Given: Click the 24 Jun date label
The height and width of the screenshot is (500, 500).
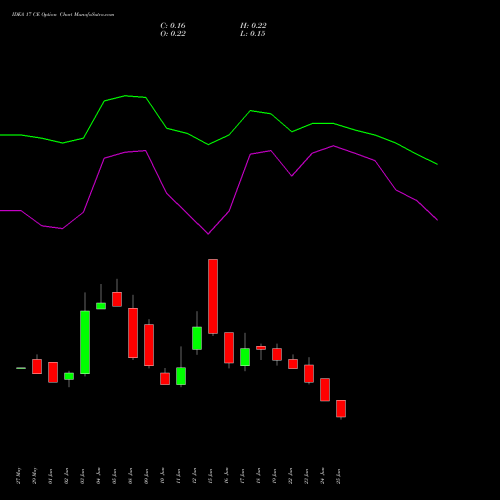Looking at the screenshot, I should tap(323, 476).
